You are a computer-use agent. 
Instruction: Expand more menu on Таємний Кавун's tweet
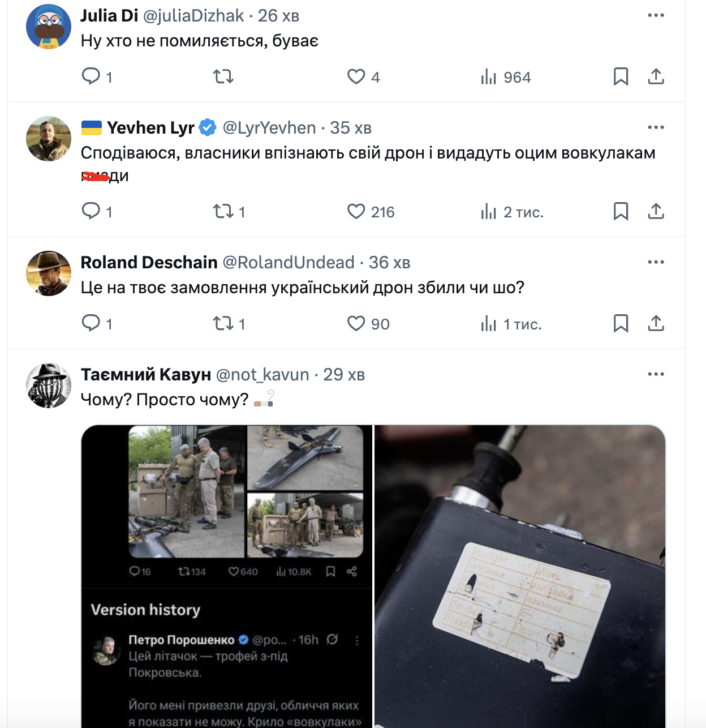(656, 374)
